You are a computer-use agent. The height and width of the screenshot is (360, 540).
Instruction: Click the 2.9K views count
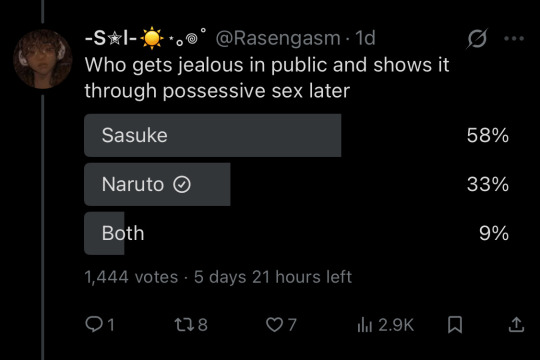396,325
